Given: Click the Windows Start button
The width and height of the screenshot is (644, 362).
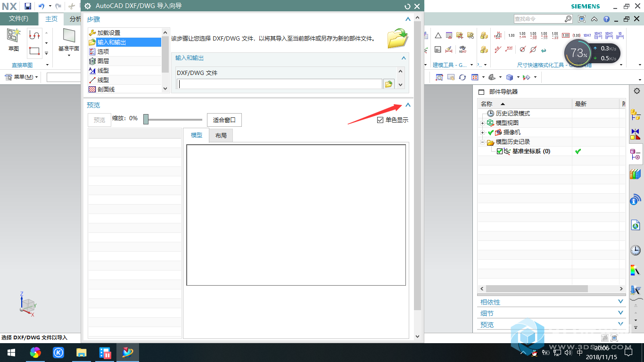Looking at the screenshot, I should click(11, 353).
